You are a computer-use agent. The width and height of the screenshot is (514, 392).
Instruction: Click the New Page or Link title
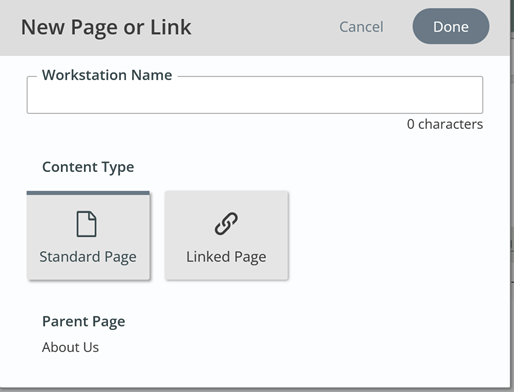(x=106, y=27)
